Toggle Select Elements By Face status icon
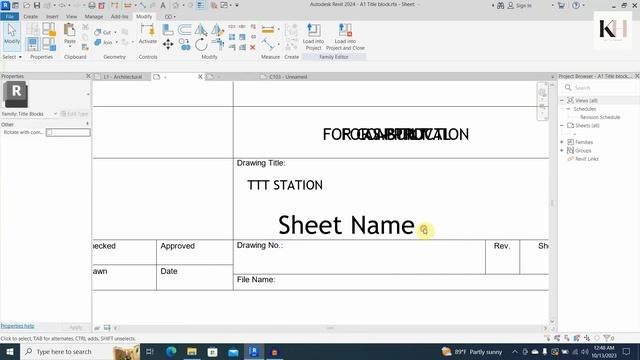The height and width of the screenshot is (360, 640). [x=576, y=338]
